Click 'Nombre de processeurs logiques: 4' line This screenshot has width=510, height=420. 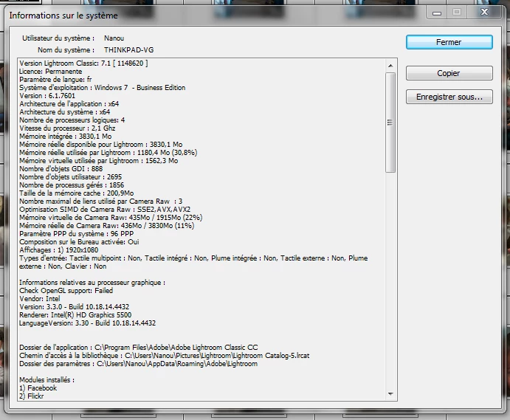point(72,120)
